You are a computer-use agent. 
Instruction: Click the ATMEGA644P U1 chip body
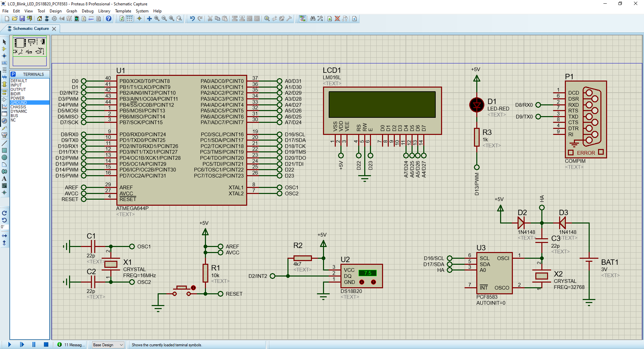coord(181,140)
